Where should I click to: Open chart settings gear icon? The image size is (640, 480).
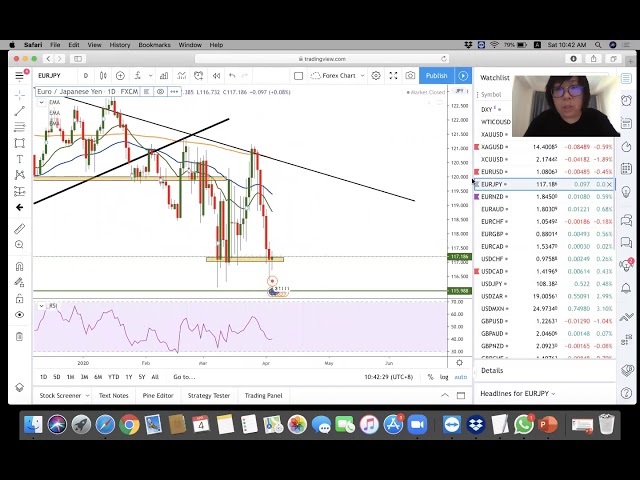(376, 76)
